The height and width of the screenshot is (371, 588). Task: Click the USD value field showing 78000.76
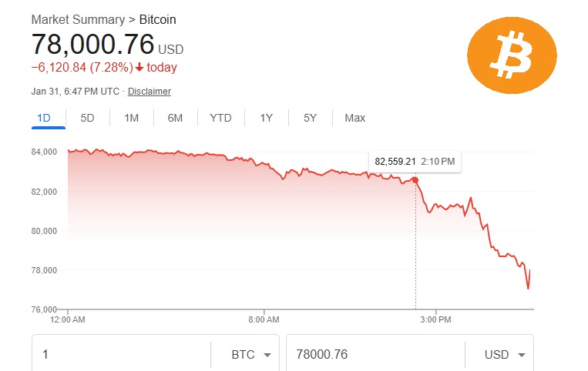click(374, 355)
